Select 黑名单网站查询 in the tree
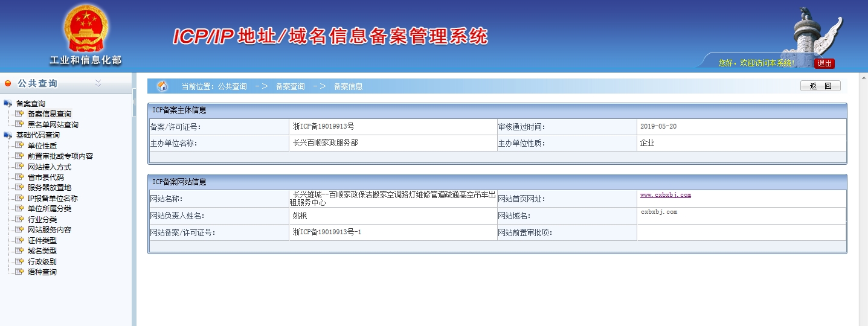The width and height of the screenshot is (868, 326). coord(53,125)
